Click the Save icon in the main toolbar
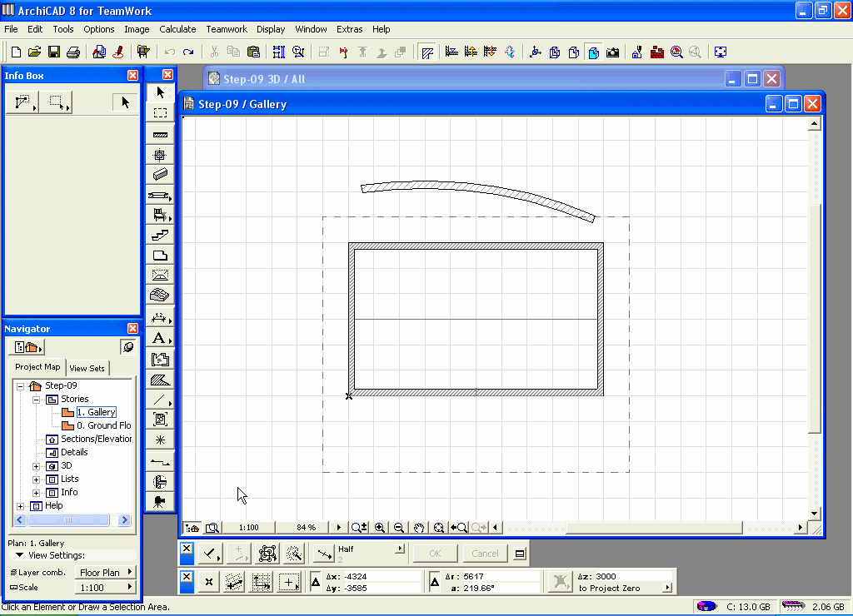Image resolution: width=853 pixels, height=616 pixels. [53, 52]
